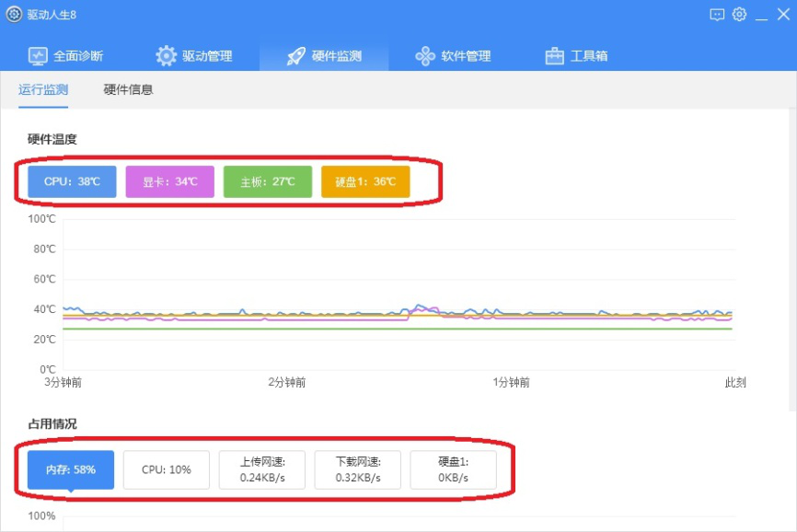The width and height of the screenshot is (797, 532).
Task: Open 软件管理 via its icon
Action: [425, 55]
